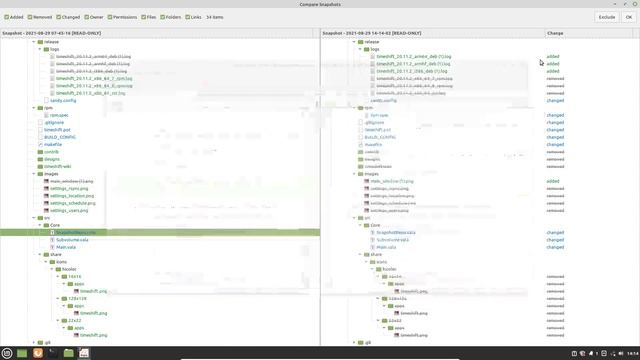Click the Subvolume.vala file icon in left pane
This screenshot has width=640, height=360.
pyautogui.click(x=52, y=240)
